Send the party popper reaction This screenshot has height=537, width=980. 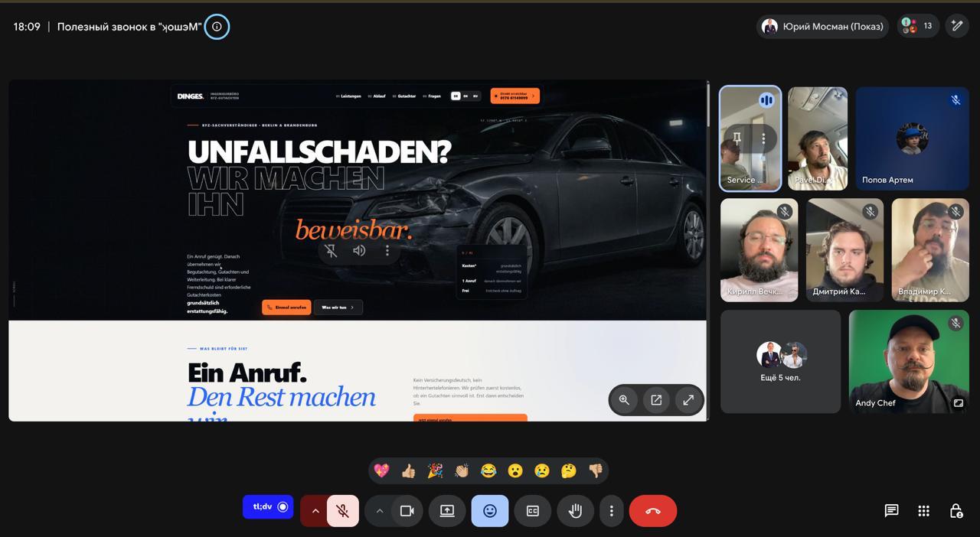coord(435,470)
